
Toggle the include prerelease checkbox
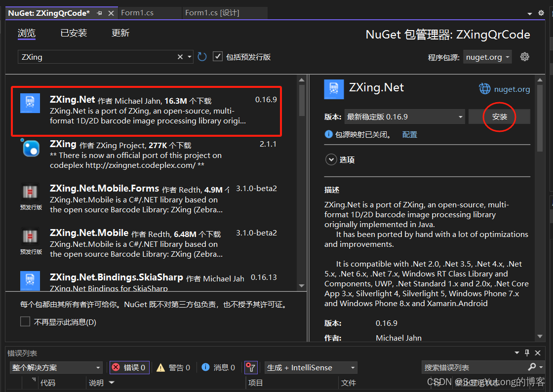(x=218, y=56)
